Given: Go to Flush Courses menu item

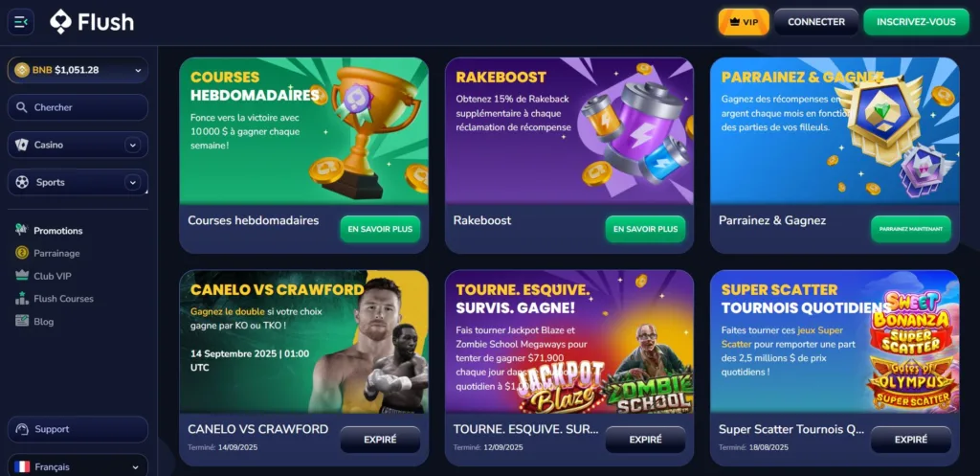Looking at the screenshot, I should point(64,299).
